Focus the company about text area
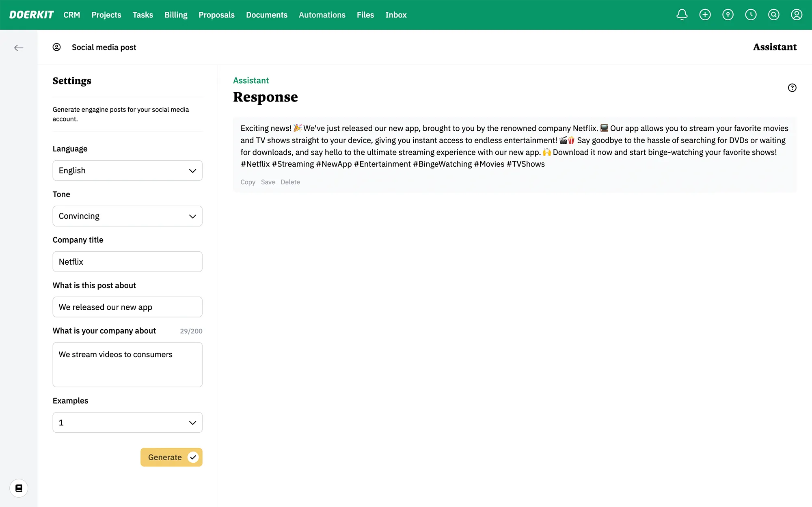 tap(127, 365)
